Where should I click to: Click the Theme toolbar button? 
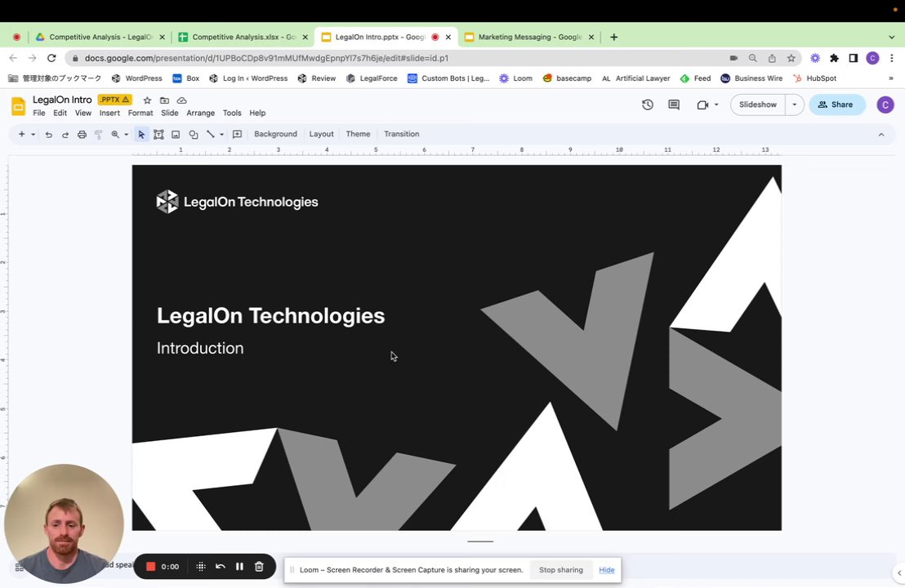tap(358, 134)
